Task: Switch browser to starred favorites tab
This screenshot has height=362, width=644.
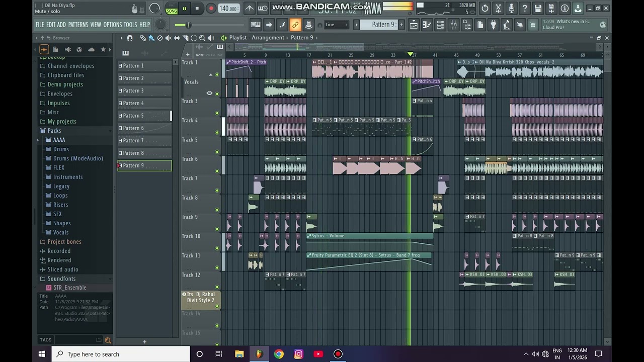Action: pos(103,49)
